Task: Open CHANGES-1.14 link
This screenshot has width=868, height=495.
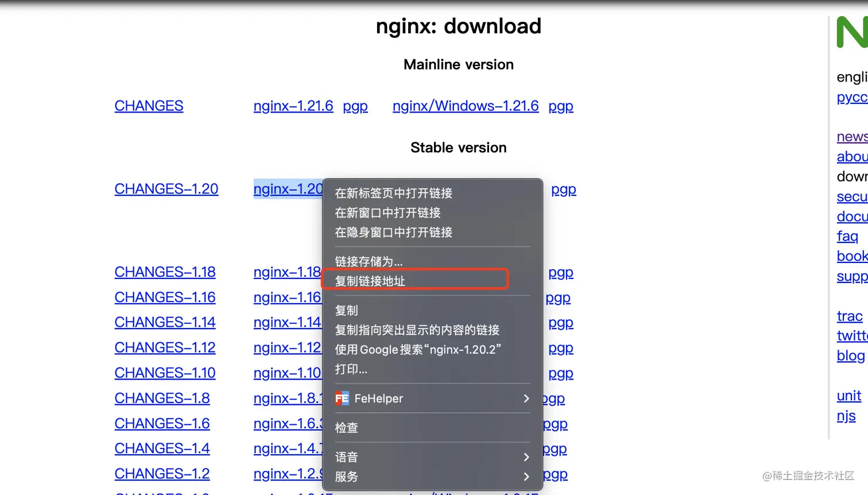Action: coord(165,323)
